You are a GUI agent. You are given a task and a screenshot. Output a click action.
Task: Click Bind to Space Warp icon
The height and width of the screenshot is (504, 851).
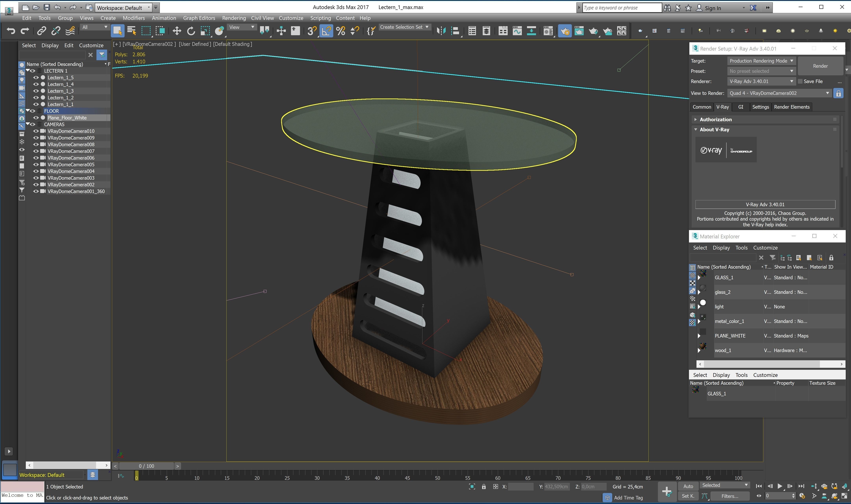click(70, 31)
